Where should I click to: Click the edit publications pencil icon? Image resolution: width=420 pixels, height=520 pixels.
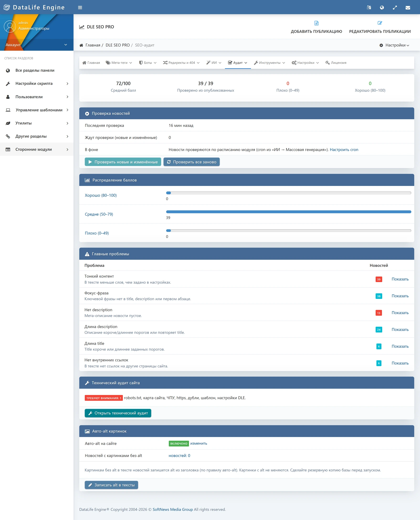click(380, 23)
